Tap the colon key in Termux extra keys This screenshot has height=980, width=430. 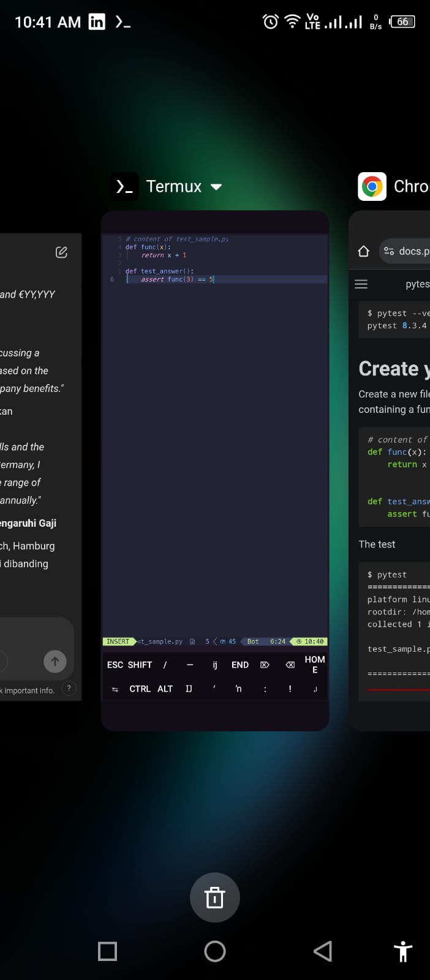pyautogui.click(x=265, y=689)
